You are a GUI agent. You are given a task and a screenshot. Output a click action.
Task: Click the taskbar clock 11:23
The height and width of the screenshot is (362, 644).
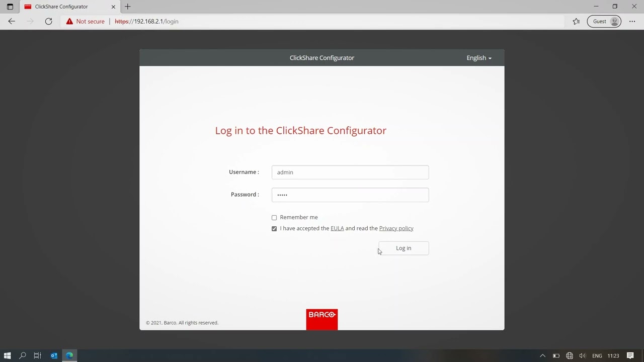coord(613,355)
